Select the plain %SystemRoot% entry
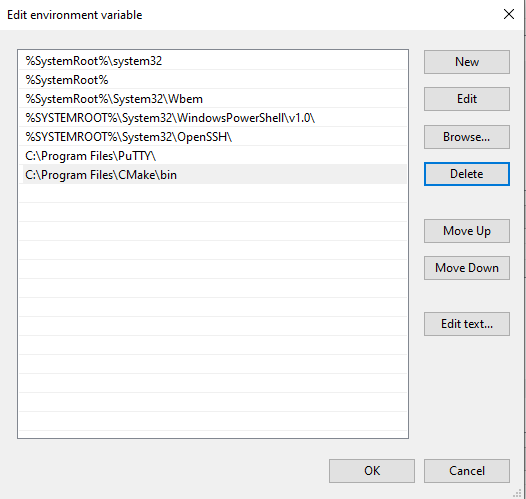Screen dimensions: 526x499 [213, 80]
